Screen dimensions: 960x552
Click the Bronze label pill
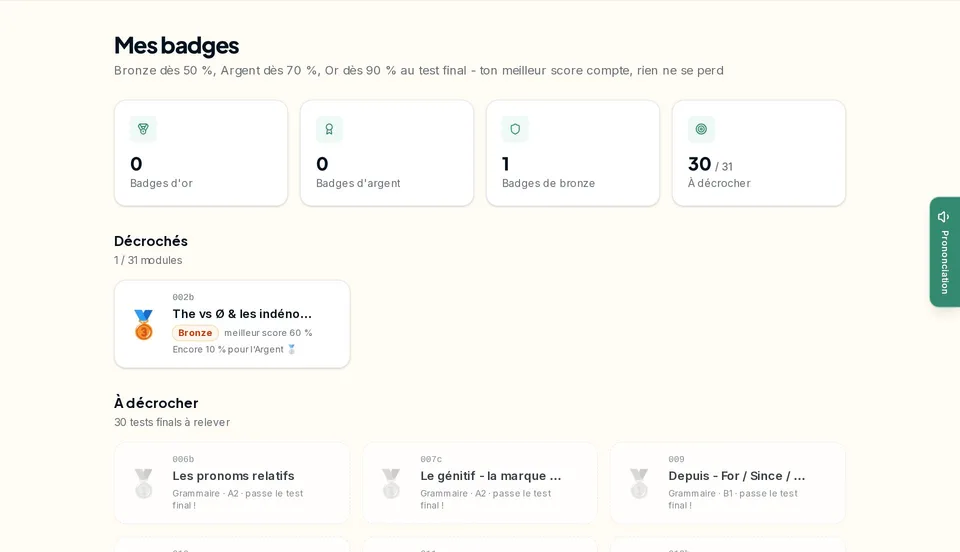[195, 333]
